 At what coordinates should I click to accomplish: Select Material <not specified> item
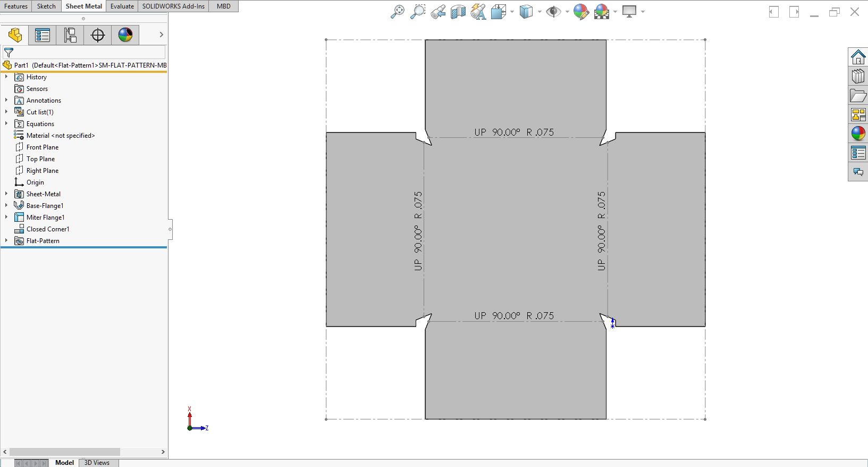coord(60,136)
